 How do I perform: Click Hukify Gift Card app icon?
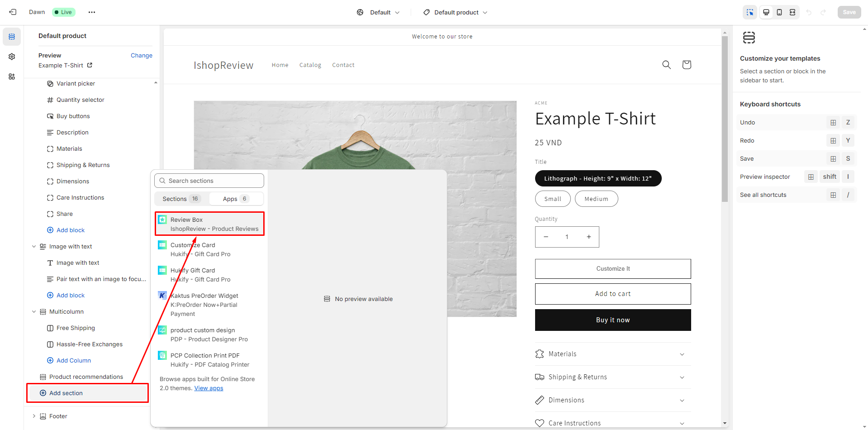[162, 270]
